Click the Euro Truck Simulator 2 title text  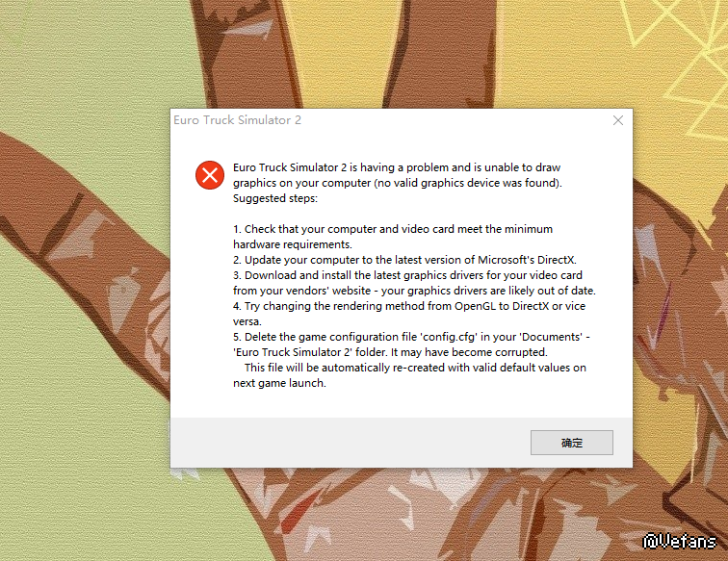click(237, 120)
